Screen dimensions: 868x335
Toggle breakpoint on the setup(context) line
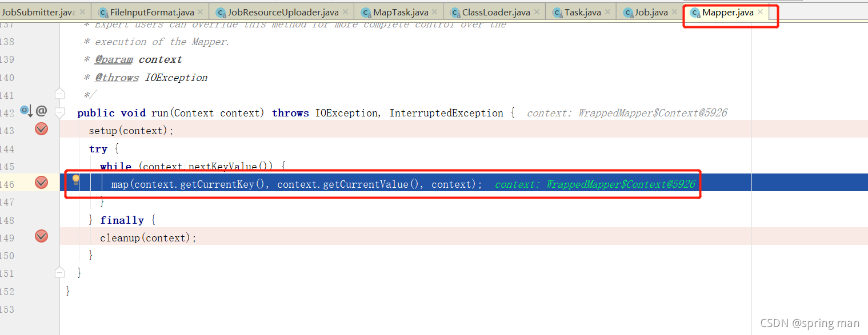pyautogui.click(x=41, y=129)
